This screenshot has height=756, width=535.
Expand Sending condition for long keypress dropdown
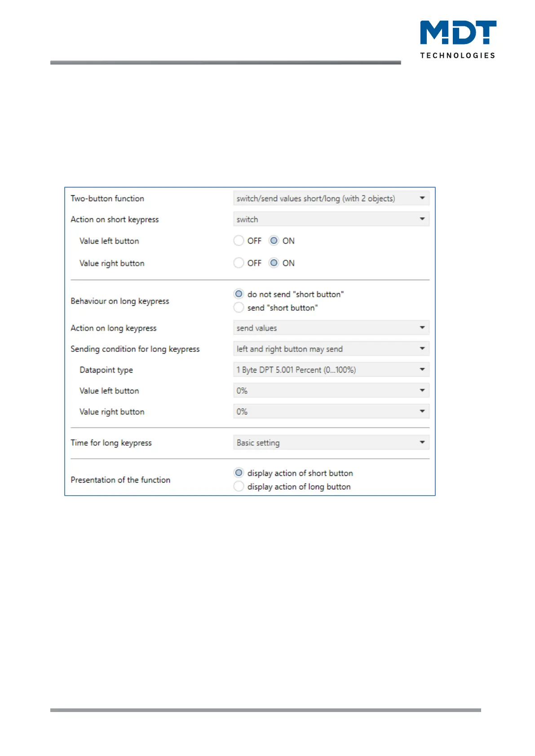click(331, 349)
